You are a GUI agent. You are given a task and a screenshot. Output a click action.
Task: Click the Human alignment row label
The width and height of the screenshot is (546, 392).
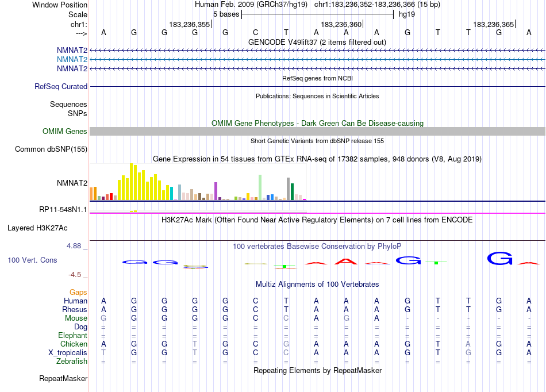click(x=75, y=301)
